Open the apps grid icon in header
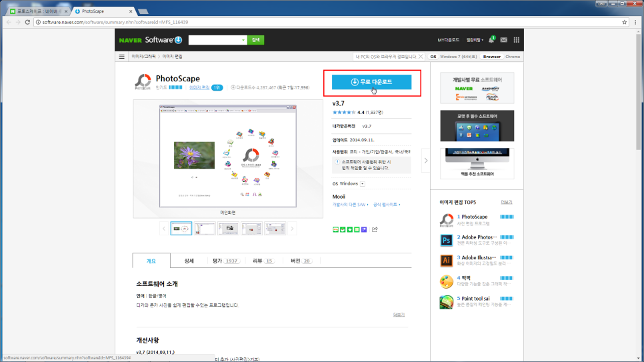Image resolution: width=644 pixels, height=362 pixels. click(516, 40)
